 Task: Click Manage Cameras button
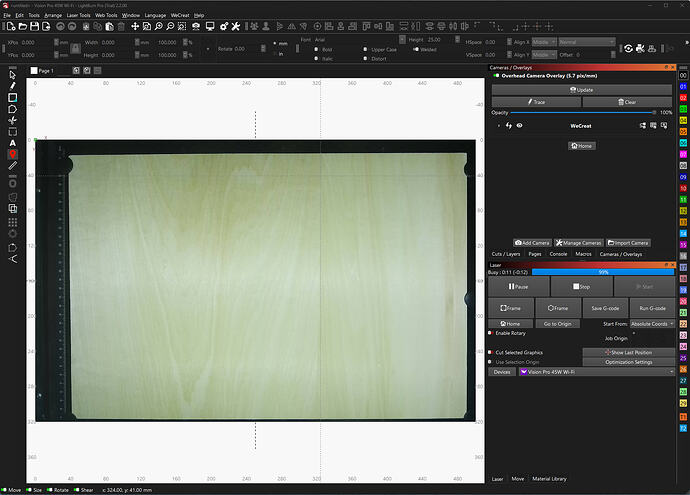[x=578, y=243]
